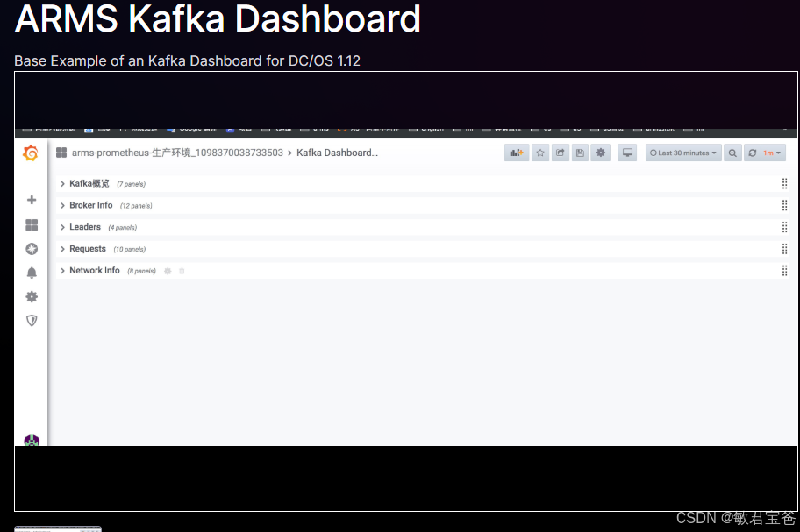The image size is (800, 532).
Task: Click the Create plus icon in sidebar
Action: point(32,200)
